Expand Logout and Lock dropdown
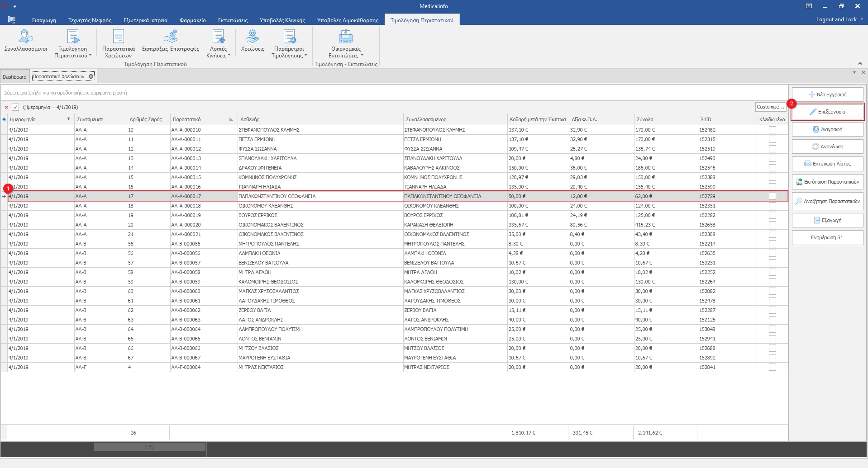Screen dimensions: 868x468 862,19
